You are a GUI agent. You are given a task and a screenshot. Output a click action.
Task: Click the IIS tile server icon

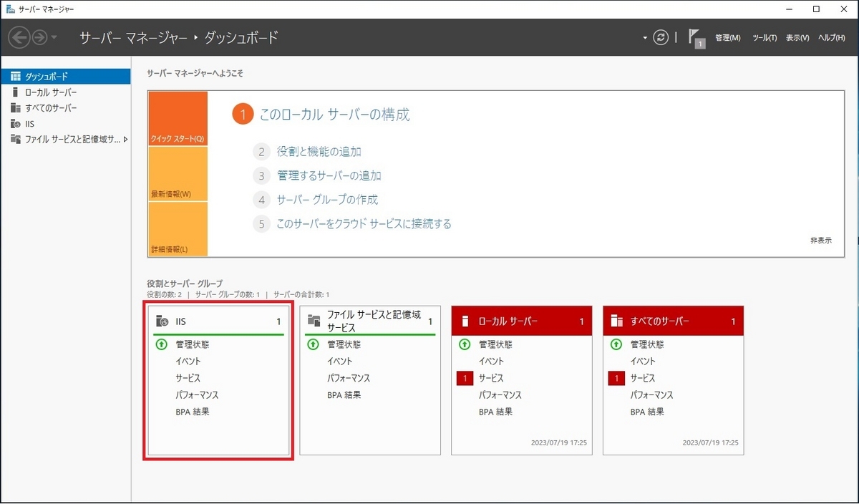click(162, 322)
